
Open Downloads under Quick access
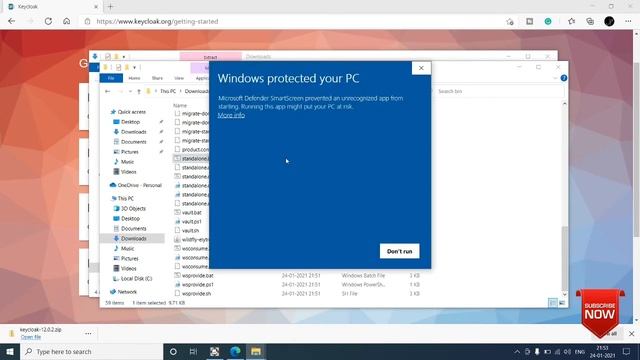(133, 132)
